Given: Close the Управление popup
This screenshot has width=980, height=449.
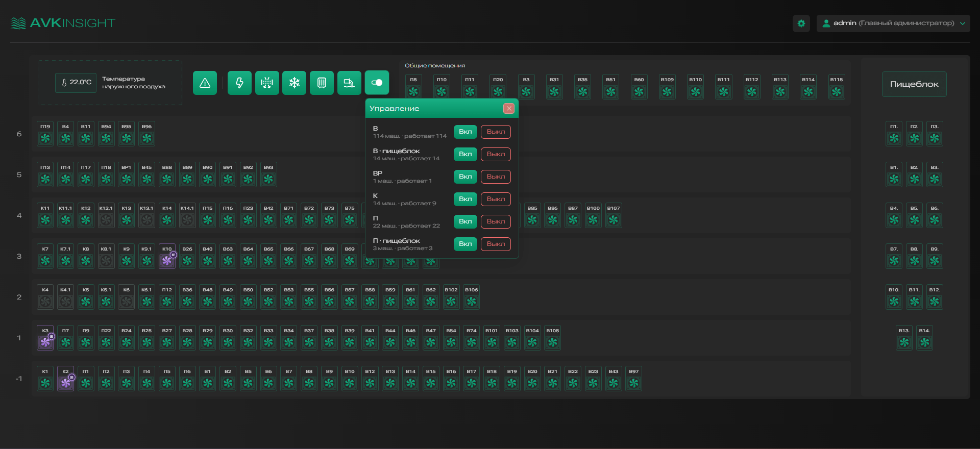Looking at the screenshot, I should (x=508, y=108).
